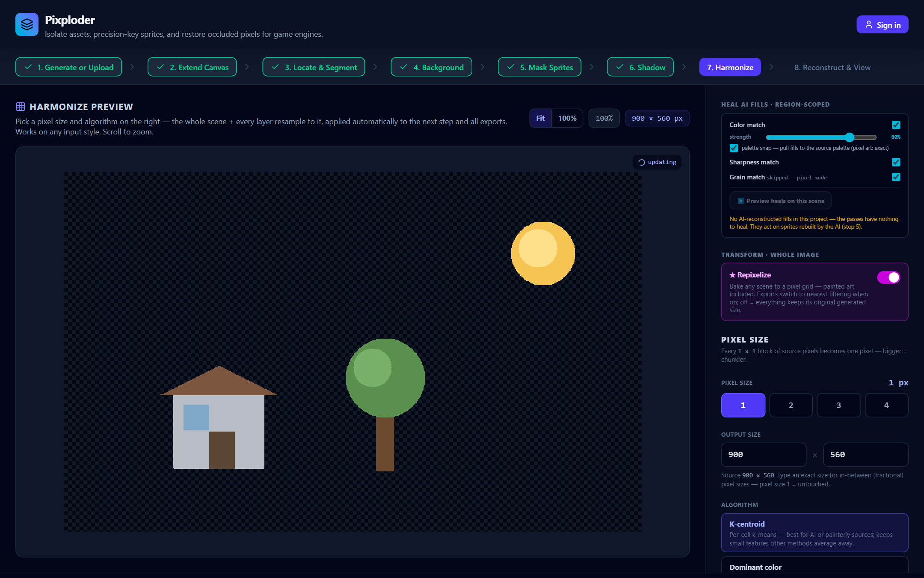Click the checkmark on Background step

click(x=403, y=67)
